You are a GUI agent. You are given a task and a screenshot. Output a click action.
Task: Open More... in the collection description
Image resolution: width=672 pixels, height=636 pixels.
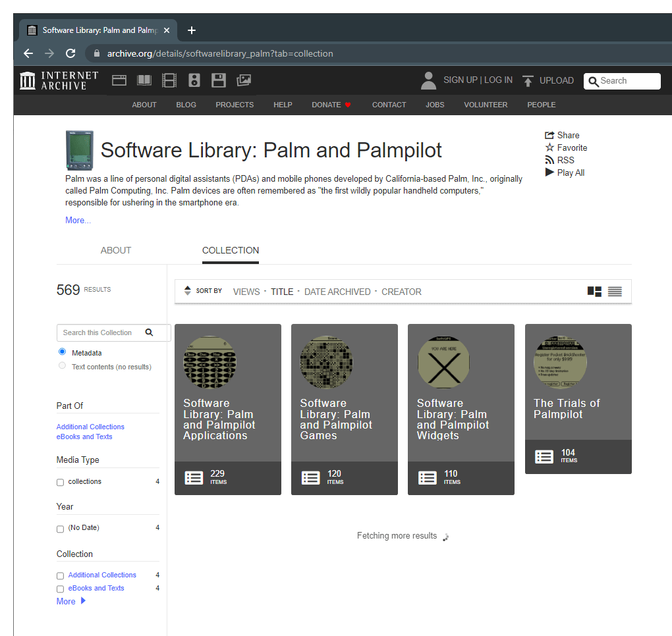(78, 220)
